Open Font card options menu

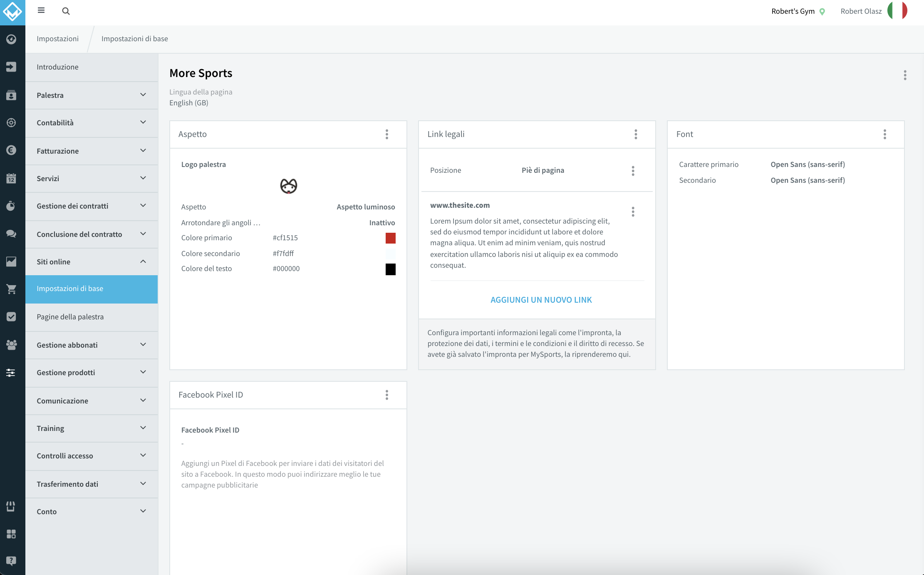click(885, 134)
